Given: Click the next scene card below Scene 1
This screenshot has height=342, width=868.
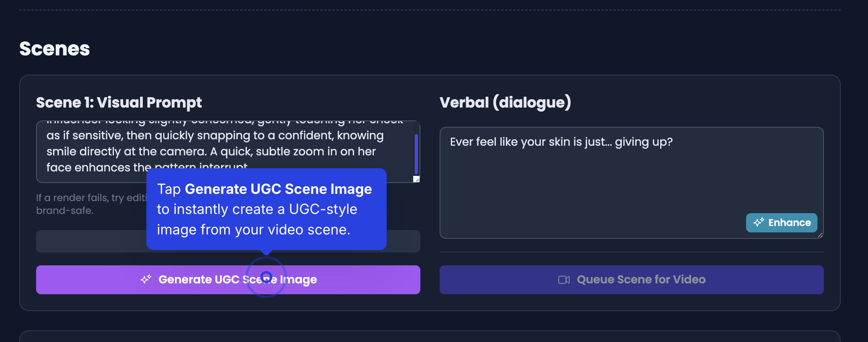Looking at the screenshot, I should coord(429,336).
